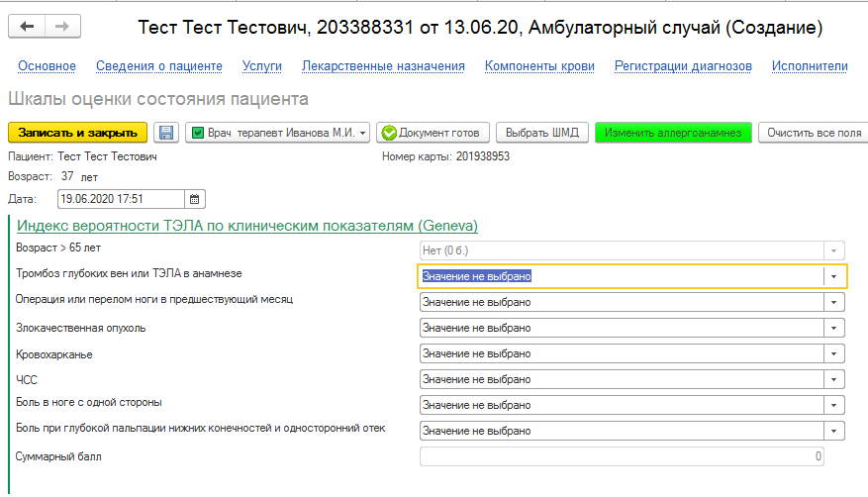Click the Выбрать ШМД button

[542, 133]
